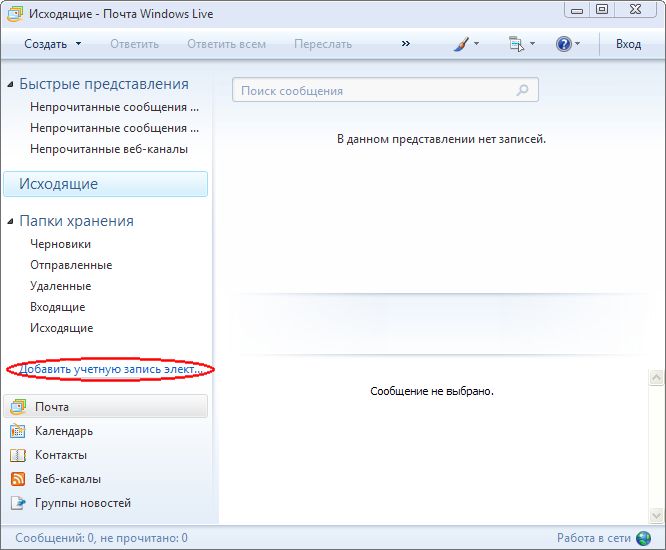Click the Быстрые представления heading
Screen dimensions: 666x550
tap(104, 84)
